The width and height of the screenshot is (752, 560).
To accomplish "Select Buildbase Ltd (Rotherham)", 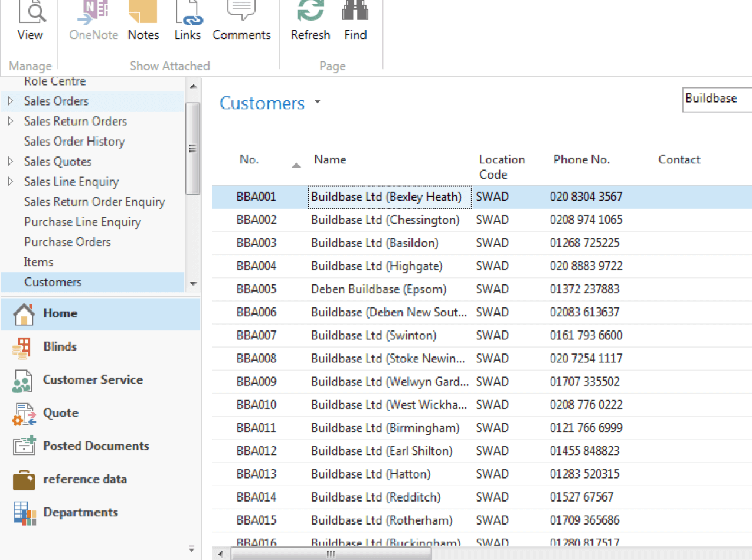I will click(x=381, y=520).
